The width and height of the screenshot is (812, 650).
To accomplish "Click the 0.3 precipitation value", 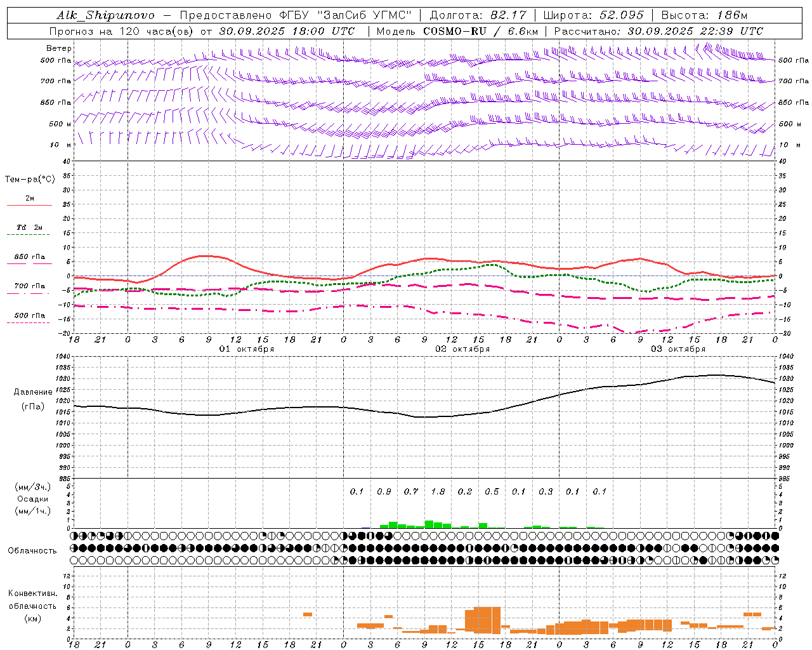I will coord(546,491).
